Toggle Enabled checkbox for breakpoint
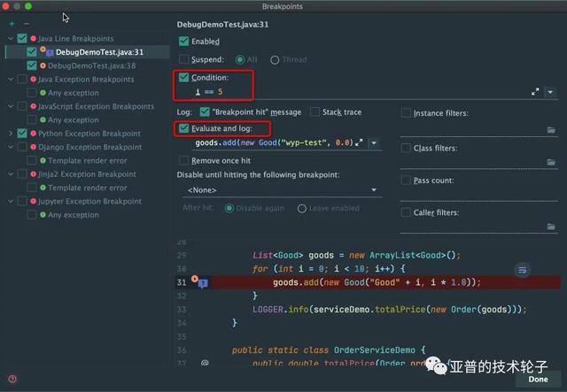Viewport: 567px width, 392px height. 183,42
